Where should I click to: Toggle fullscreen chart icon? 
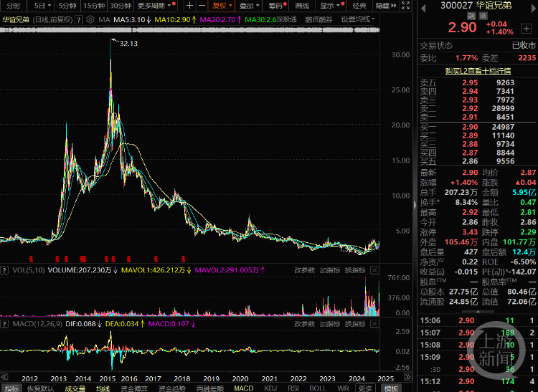click(405, 6)
